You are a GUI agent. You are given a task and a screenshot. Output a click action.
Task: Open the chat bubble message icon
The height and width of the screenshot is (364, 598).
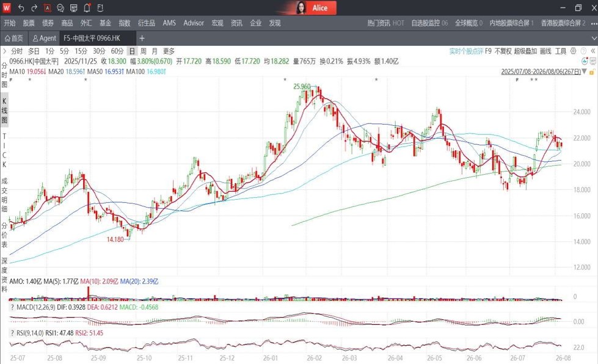tap(60, 7)
